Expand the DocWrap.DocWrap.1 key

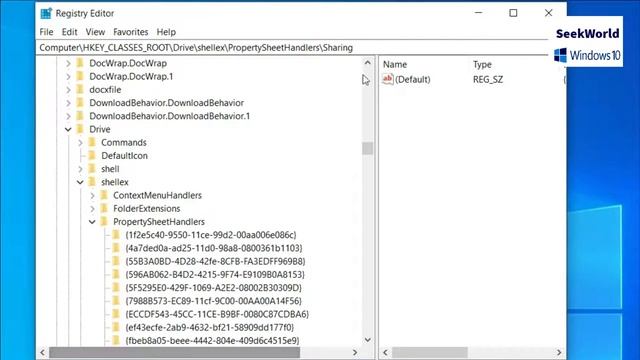coord(68,76)
